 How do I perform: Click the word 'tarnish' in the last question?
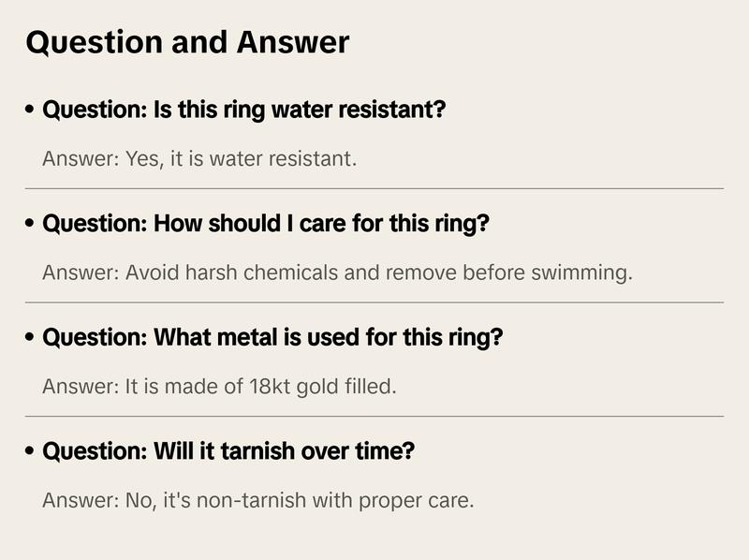pyautogui.click(x=257, y=450)
